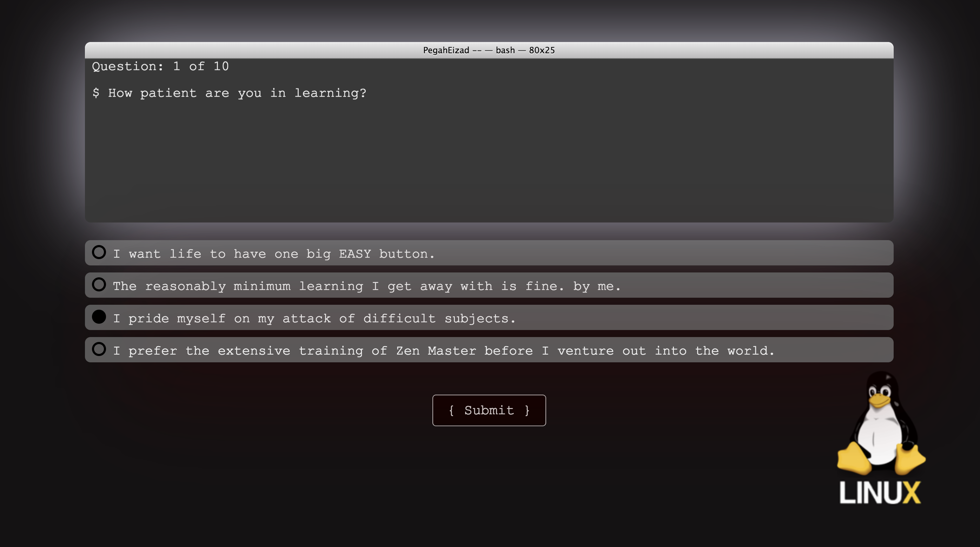Click the yellow X in the LINUX logo

(x=912, y=493)
